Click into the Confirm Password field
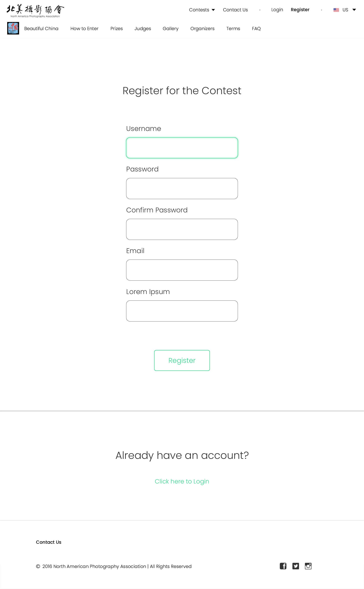364x589 pixels. (182, 229)
